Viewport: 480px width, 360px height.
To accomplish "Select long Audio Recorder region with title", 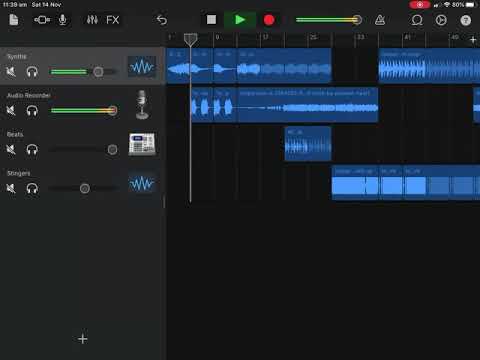I will coord(307,105).
